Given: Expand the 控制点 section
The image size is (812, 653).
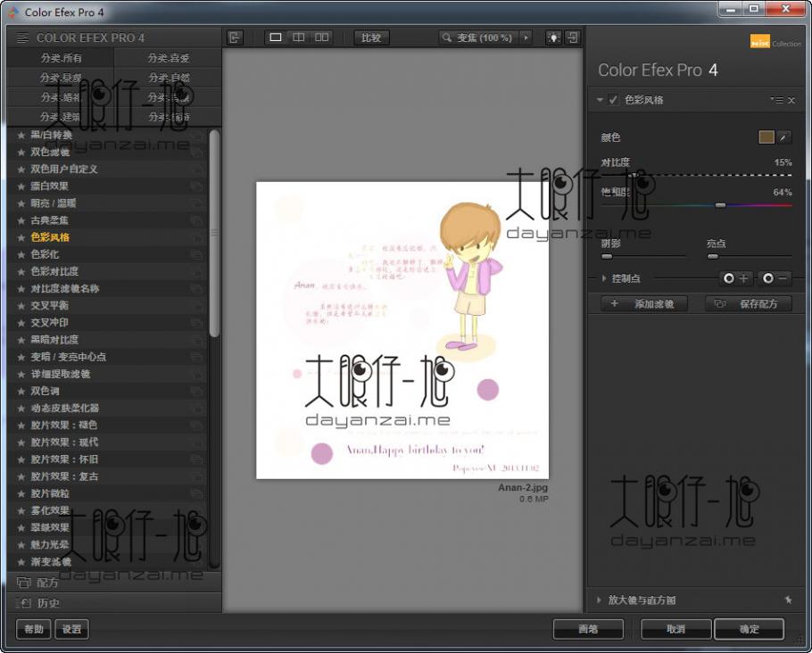Looking at the screenshot, I should click(603, 278).
